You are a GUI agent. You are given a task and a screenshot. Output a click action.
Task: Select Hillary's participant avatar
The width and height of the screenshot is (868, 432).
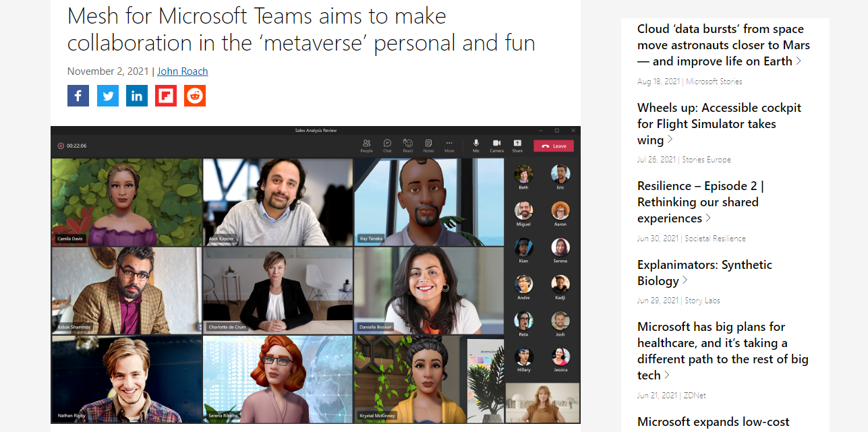[523, 357]
